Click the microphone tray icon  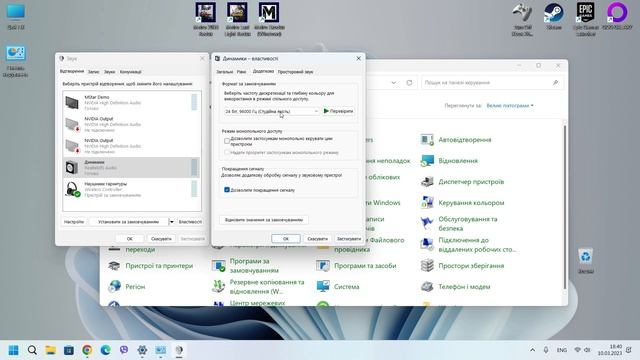click(x=546, y=350)
